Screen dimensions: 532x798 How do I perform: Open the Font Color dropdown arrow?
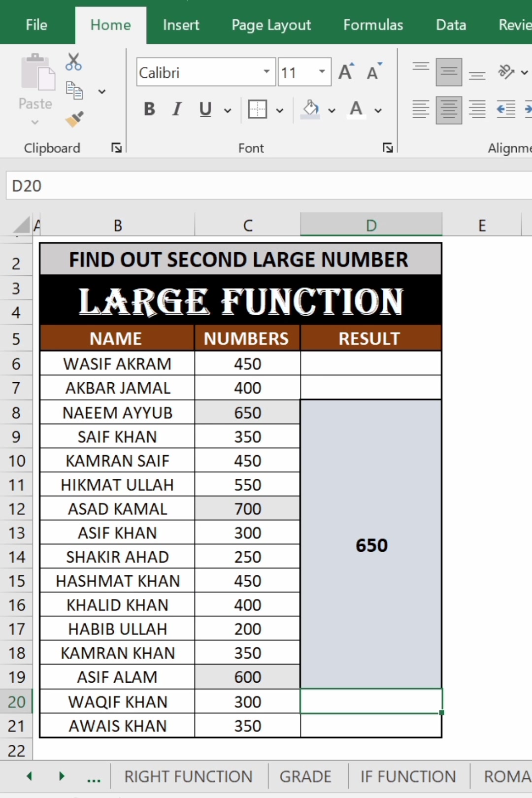click(378, 110)
